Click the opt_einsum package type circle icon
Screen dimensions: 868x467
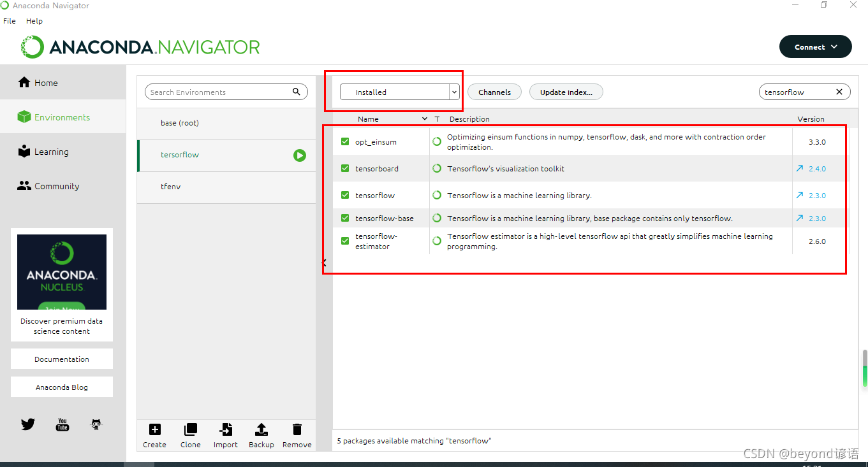tap(437, 141)
